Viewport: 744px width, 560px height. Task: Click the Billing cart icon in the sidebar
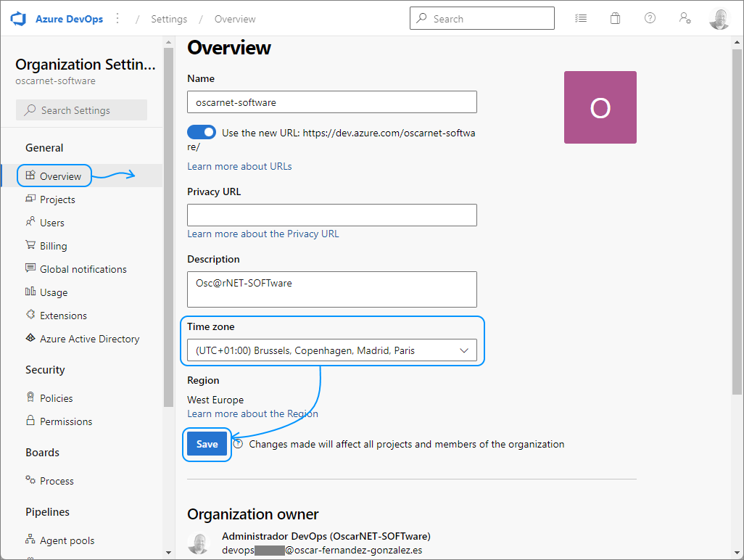coord(30,245)
